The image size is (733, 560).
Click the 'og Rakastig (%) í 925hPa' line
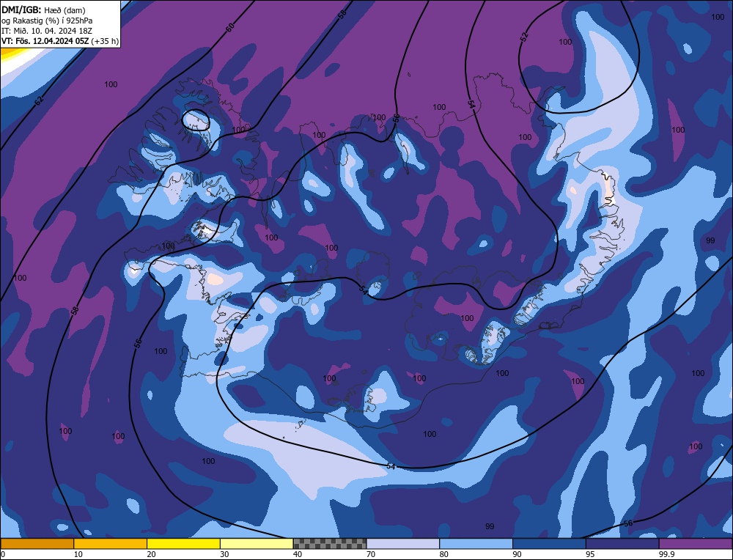47,21
